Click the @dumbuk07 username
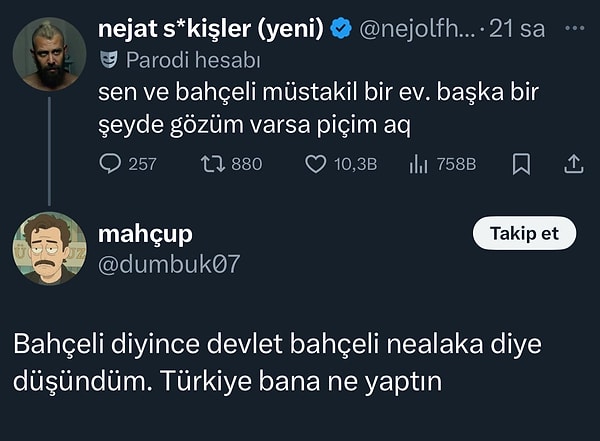 tap(170, 263)
